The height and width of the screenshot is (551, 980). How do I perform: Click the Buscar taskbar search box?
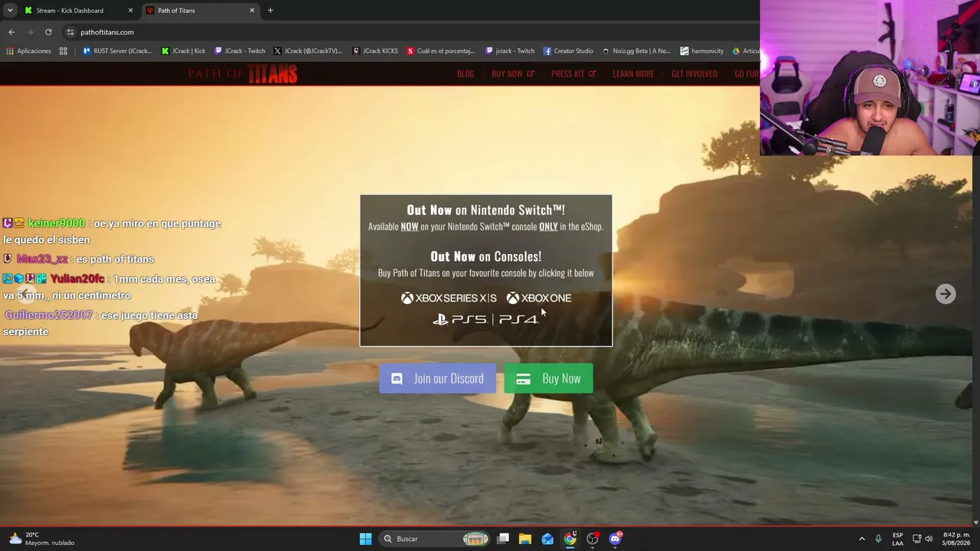(x=435, y=539)
